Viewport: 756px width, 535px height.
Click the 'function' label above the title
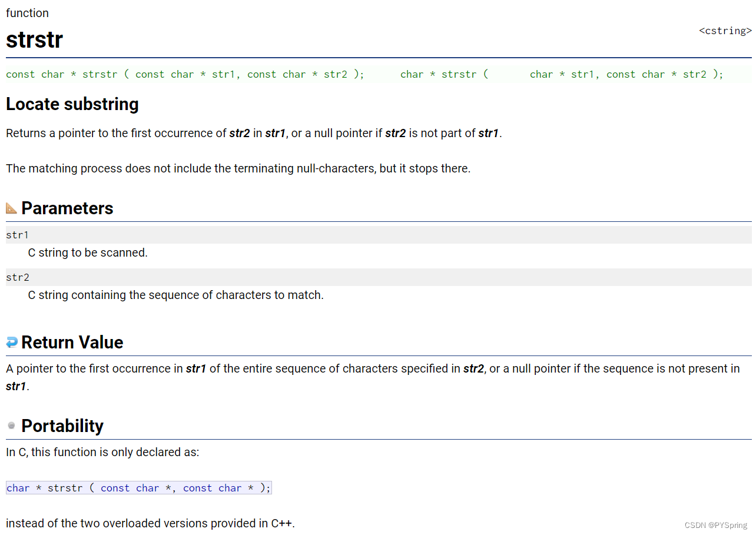(27, 13)
